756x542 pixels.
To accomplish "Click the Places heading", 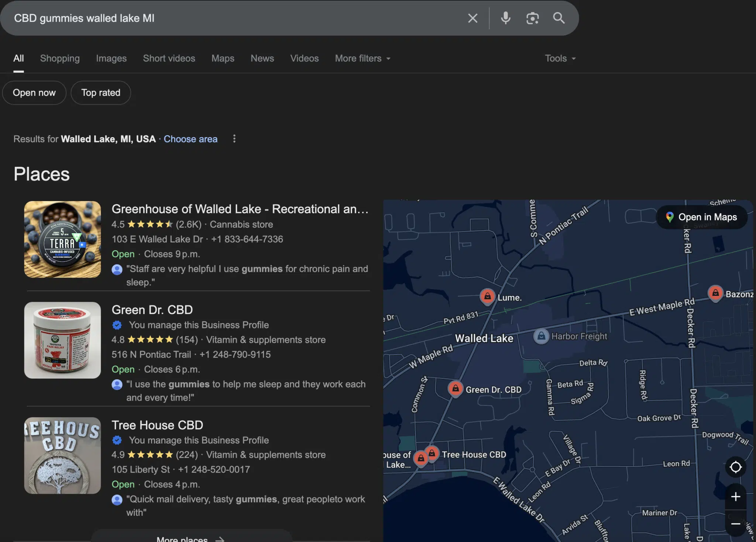I will [42, 174].
